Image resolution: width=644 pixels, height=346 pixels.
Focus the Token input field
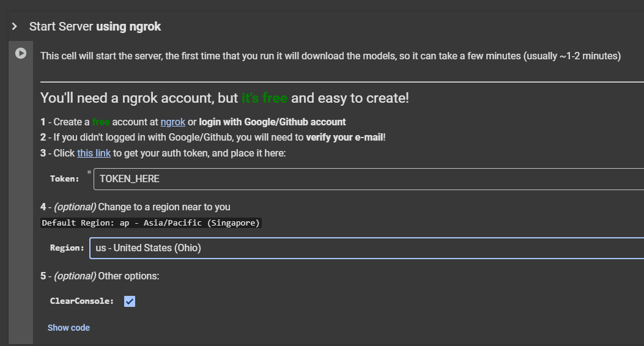pos(367,179)
